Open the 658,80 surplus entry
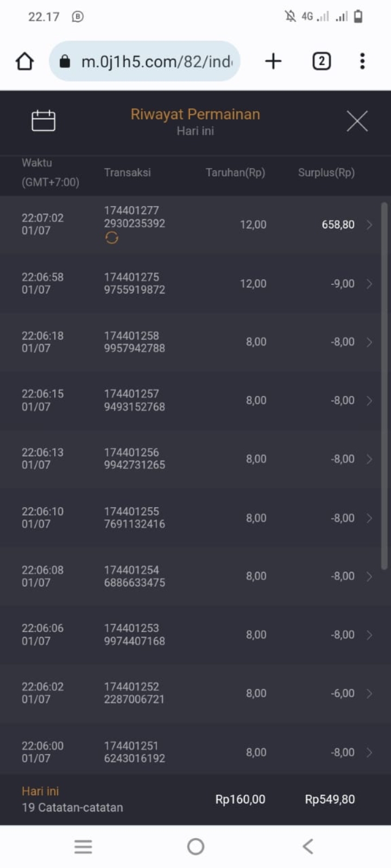Screen dimensions: 391x868 click(x=338, y=225)
